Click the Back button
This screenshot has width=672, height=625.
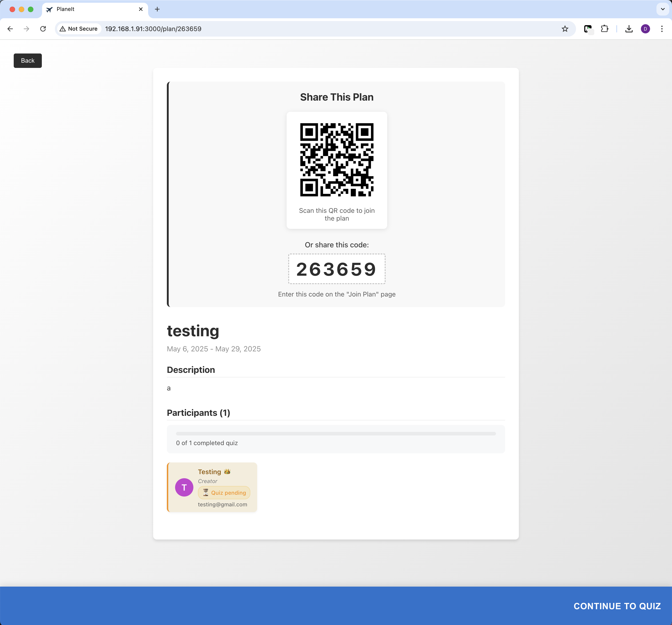(28, 61)
